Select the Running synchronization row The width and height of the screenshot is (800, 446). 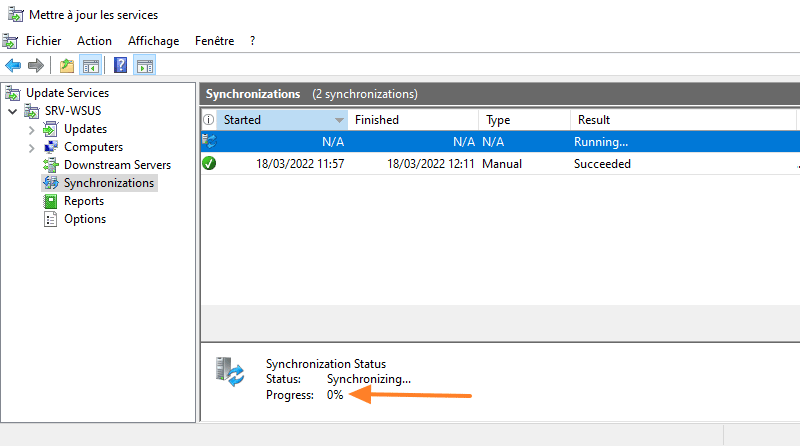coord(500,142)
